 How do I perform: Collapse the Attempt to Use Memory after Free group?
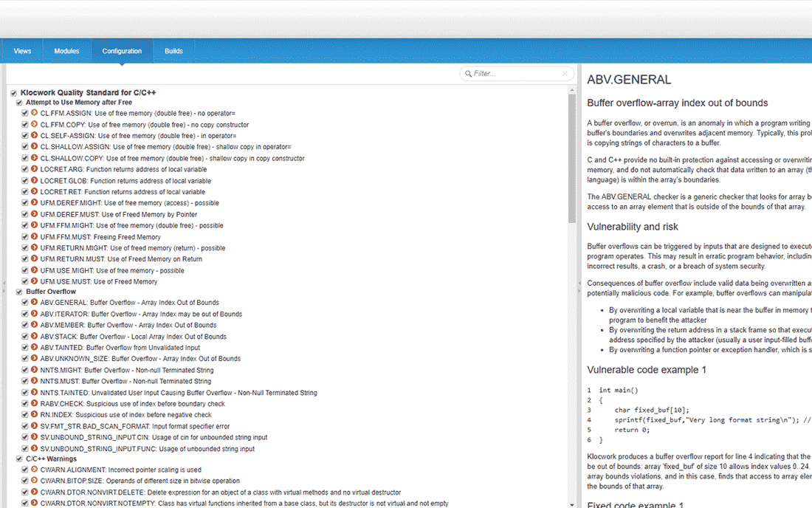(x=78, y=103)
